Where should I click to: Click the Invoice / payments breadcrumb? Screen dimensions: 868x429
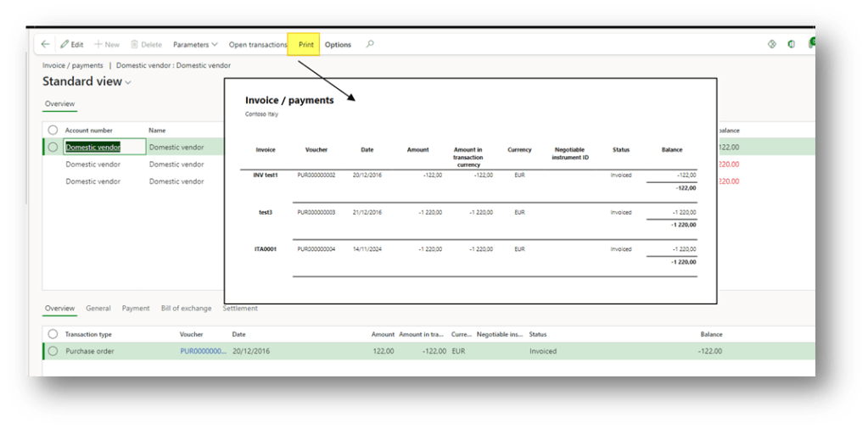[72, 65]
